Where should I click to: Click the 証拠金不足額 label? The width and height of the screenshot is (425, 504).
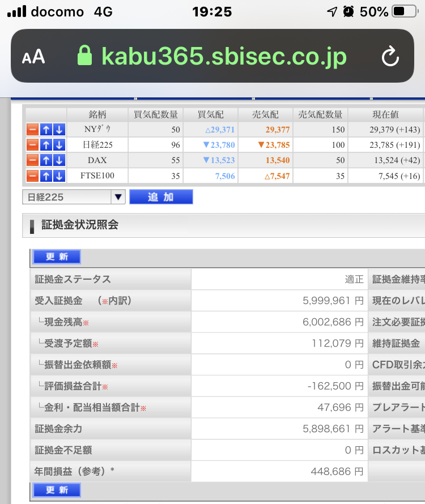[x=63, y=450]
